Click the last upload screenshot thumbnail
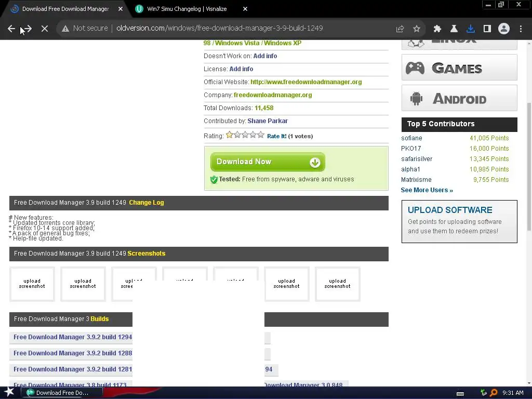Screen dimensions: 532x399 point(337,284)
